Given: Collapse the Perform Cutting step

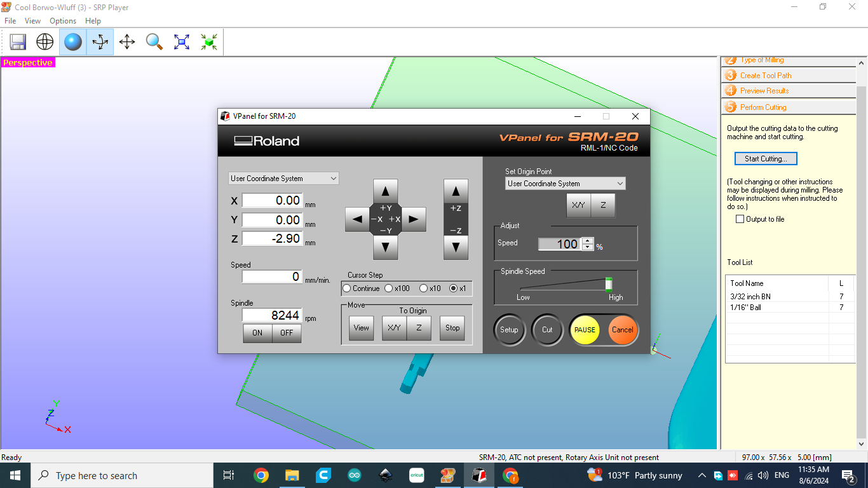Looking at the screenshot, I should click(788, 107).
